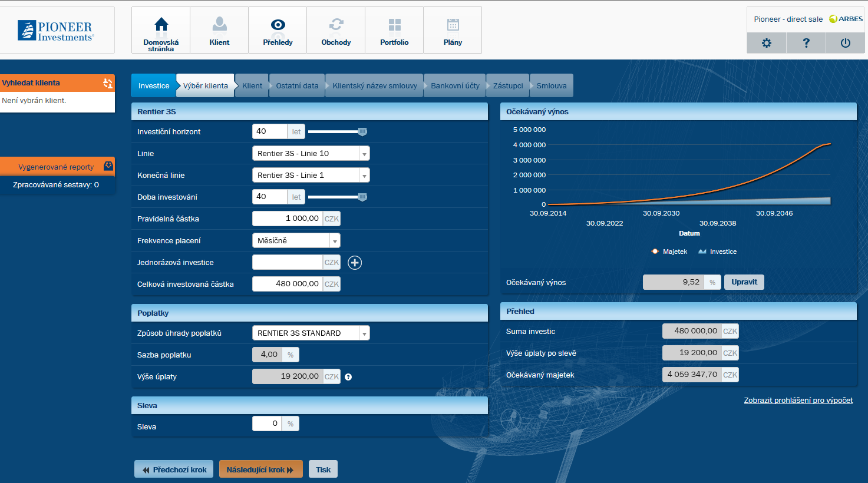Log out with the power icon
Screen dimensions: 868x483
pyautogui.click(x=845, y=43)
